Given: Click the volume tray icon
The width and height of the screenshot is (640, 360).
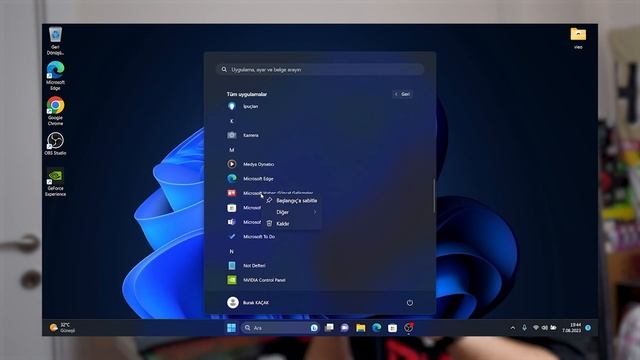Looking at the screenshot, I should click(x=544, y=328).
